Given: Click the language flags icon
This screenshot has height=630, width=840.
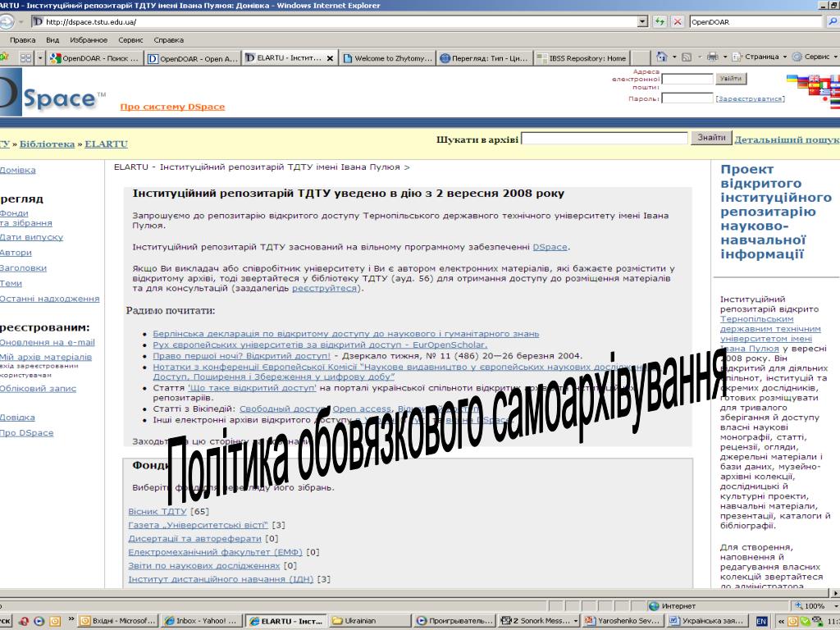Looking at the screenshot, I should (814, 90).
